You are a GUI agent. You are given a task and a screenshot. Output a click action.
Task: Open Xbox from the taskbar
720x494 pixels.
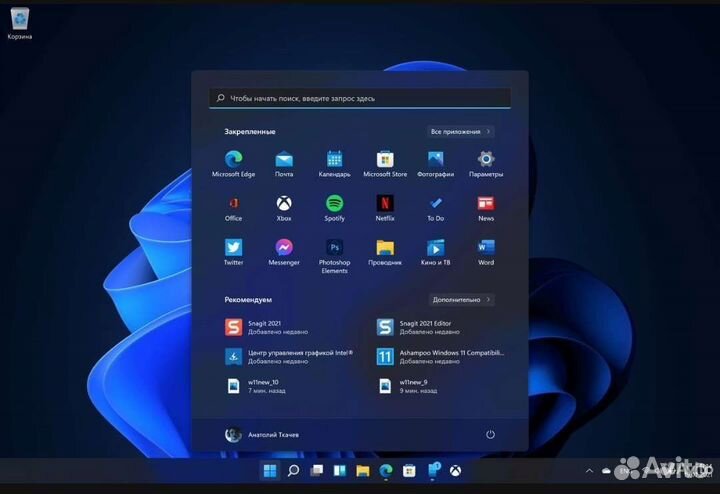pos(455,471)
